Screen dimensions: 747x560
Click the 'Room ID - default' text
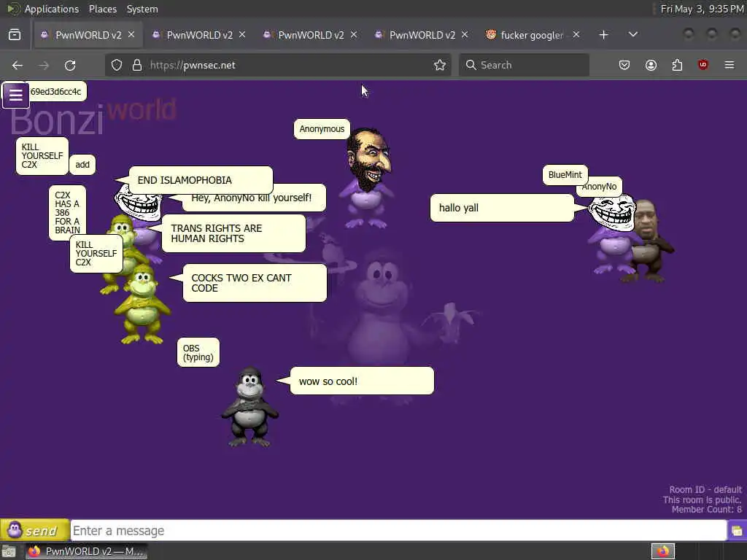705,489
